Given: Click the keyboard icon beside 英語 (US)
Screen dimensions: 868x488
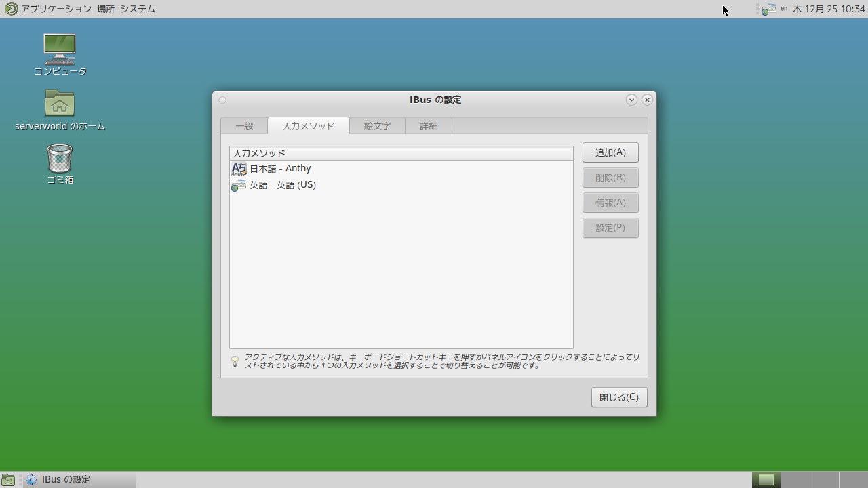Looking at the screenshot, I should [239, 185].
